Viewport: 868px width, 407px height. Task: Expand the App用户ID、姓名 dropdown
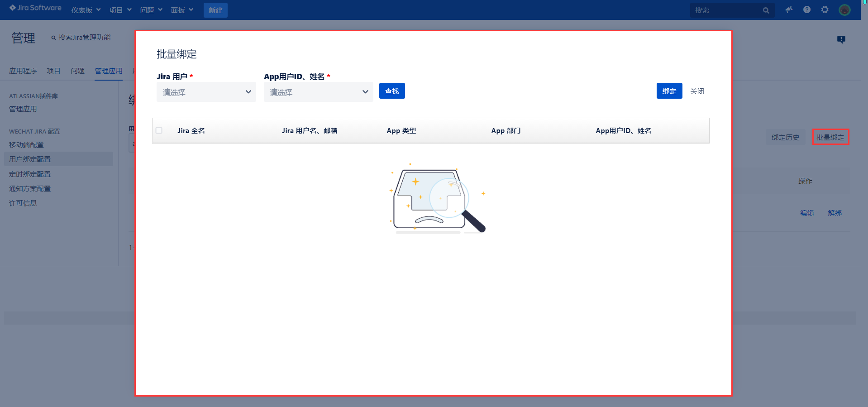pos(318,92)
